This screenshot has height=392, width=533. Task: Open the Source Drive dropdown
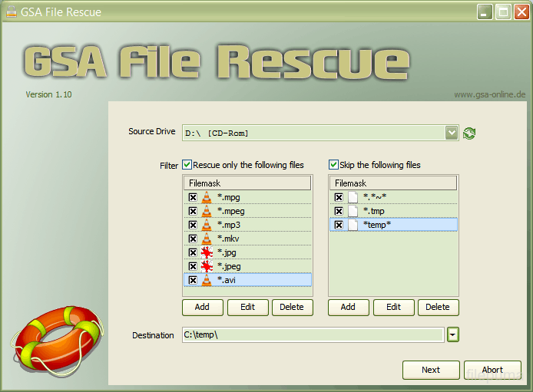coord(452,133)
